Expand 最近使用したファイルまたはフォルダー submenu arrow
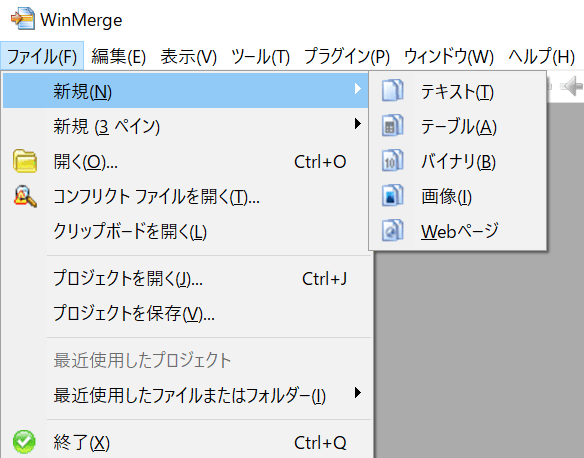Image resolution: width=584 pixels, height=458 pixels. point(358,392)
